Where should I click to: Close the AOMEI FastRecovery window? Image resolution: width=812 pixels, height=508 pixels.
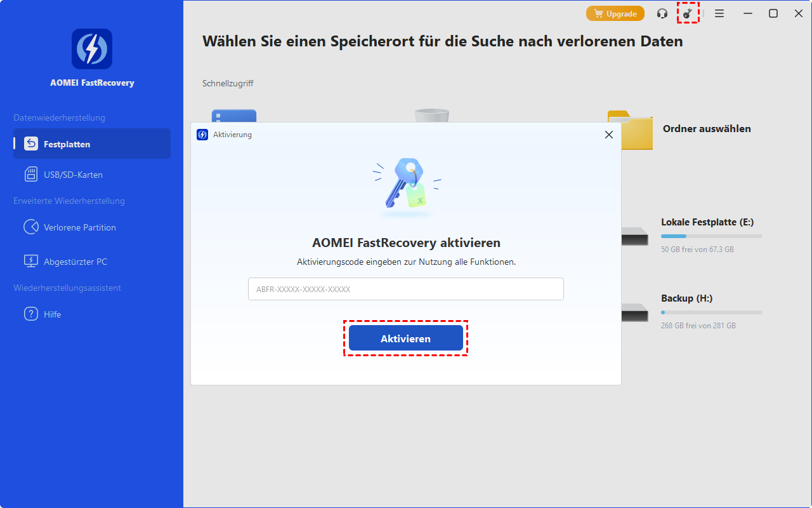(x=799, y=13)
